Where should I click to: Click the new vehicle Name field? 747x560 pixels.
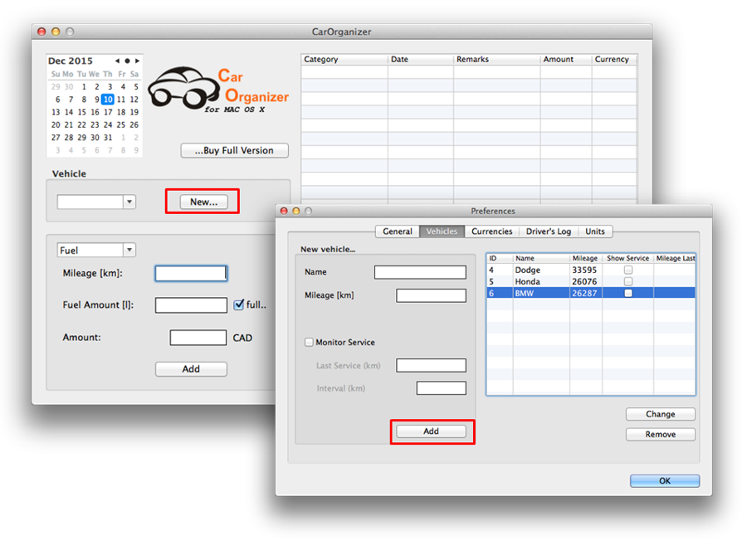420,272
